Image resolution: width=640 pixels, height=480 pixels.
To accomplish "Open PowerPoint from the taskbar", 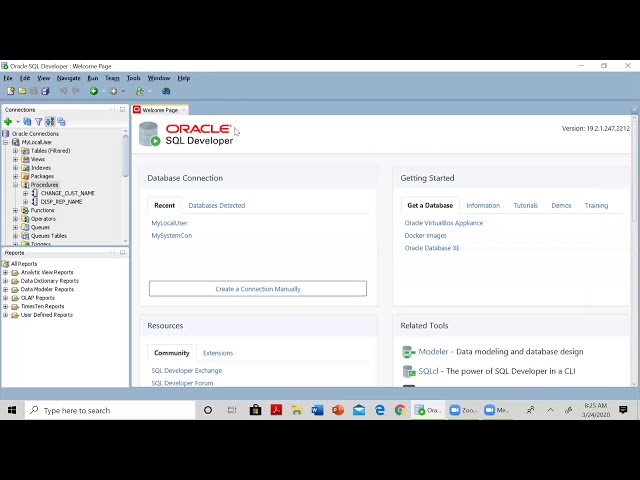I will [x=338, y=410].
